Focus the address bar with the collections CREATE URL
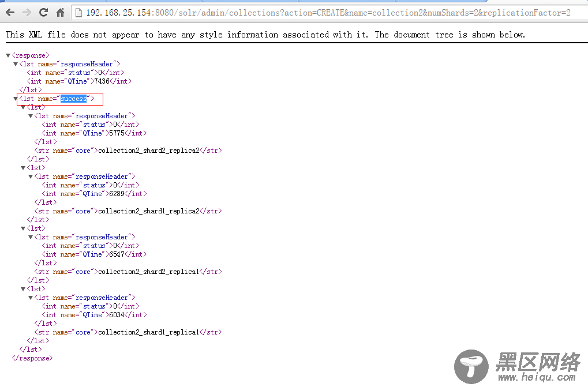The height and width of the screenshot is (387, 588). pos(328,13)
